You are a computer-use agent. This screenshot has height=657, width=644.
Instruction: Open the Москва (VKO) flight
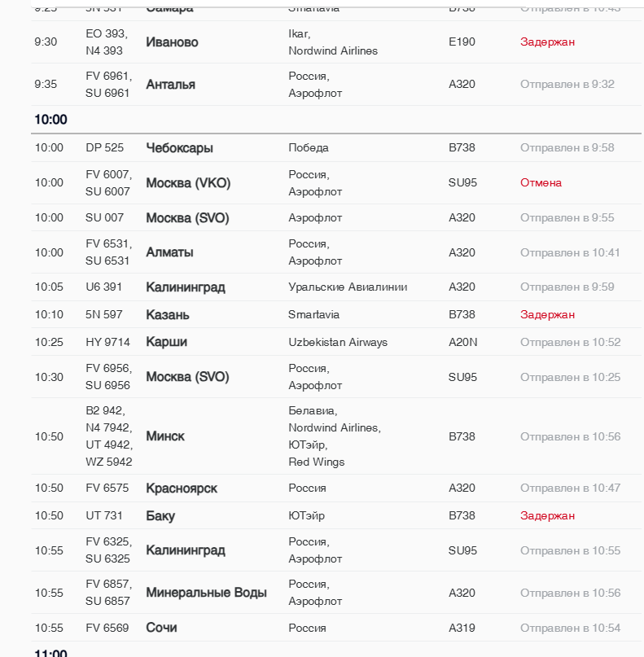188,183
